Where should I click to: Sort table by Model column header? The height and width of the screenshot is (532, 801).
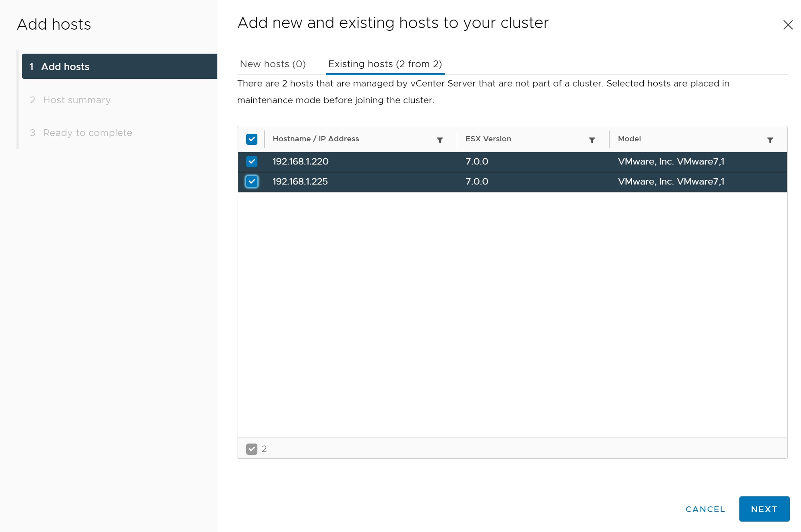629,139
